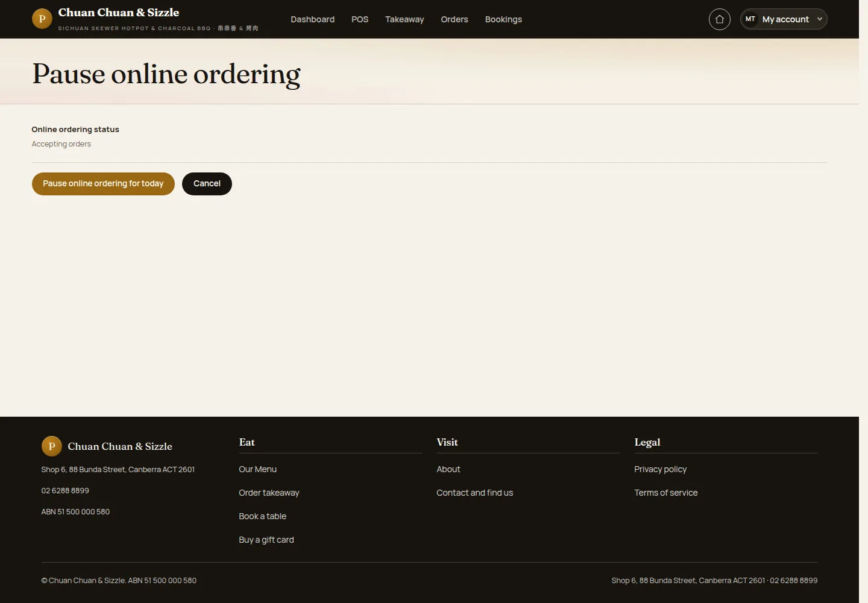The height and width of the screenshot is (603, 868).
Task: Click the footer Chuan Chuan & Sizzle name
Action: [120, 446]
